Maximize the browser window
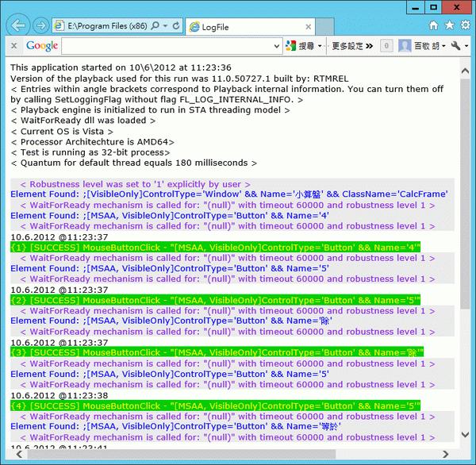This screenshot has width=476, height=465. point(433,7)
